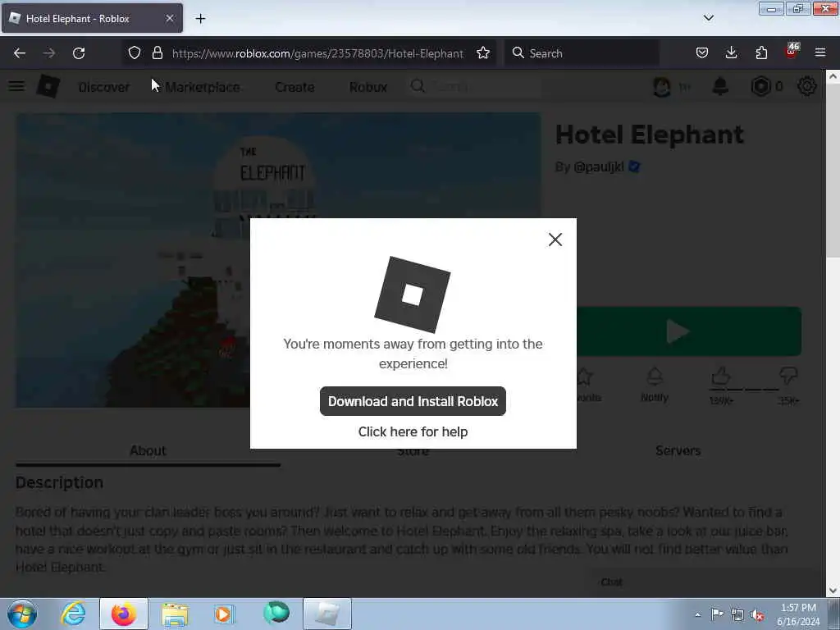Open creator @pauljkl profile link

click(598, 167)
